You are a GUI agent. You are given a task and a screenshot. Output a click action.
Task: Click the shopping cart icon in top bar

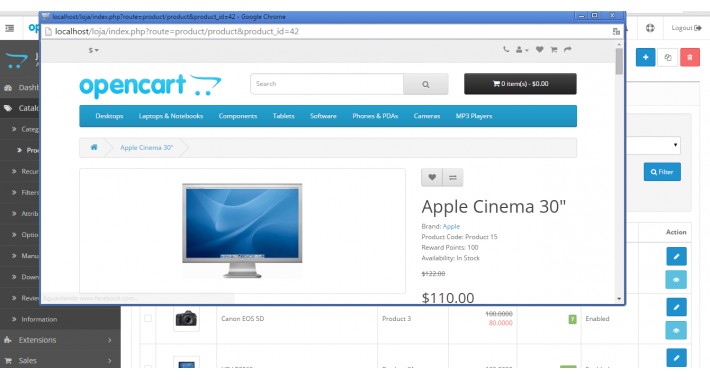coord(553,49)
